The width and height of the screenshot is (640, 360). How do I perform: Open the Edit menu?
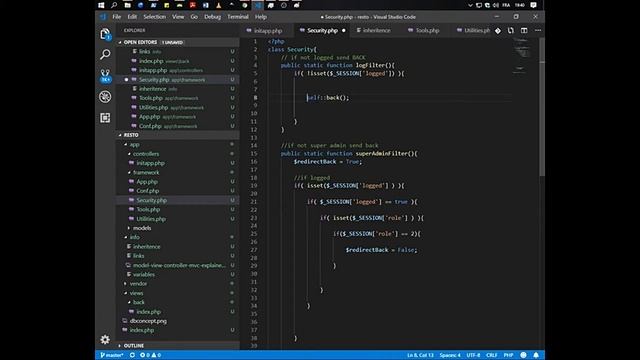click(132, 17)
